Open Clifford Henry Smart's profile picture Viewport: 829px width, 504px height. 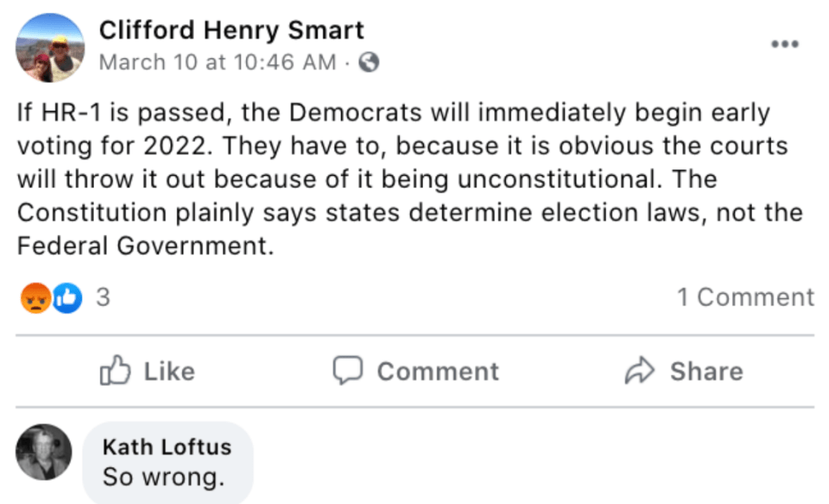click(49, 49)
